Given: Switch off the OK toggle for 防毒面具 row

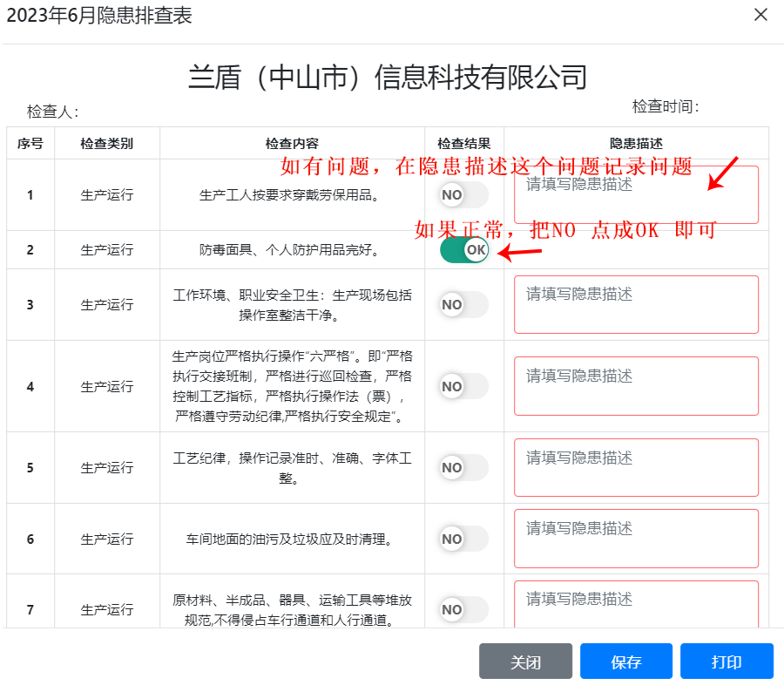Looking at the screenshot, I should [464, 249].
